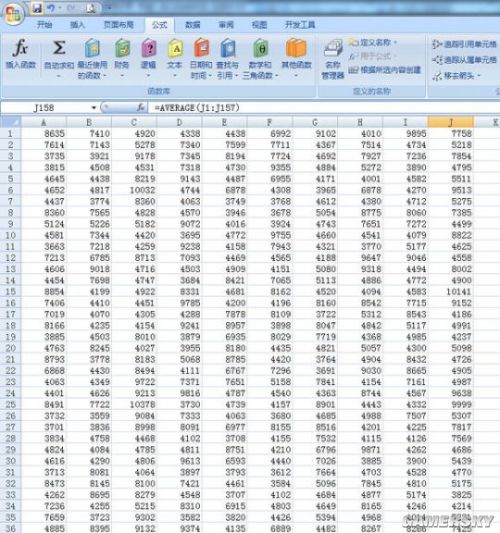Click cell C6 containing 10032

(134, 190)
